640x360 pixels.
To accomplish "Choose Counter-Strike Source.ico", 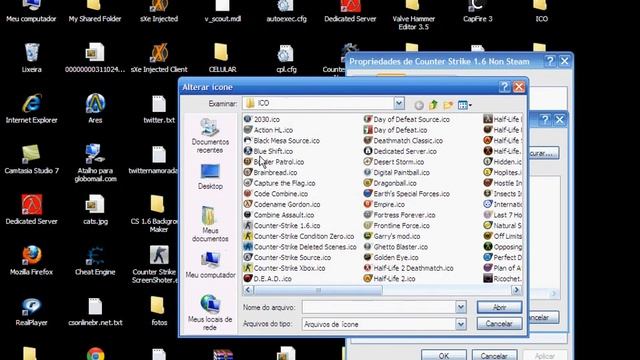I will 287,257.
